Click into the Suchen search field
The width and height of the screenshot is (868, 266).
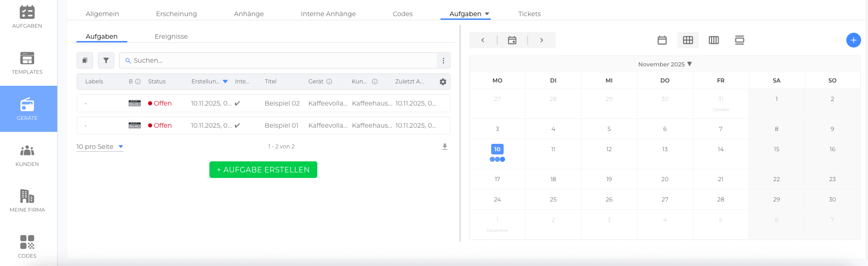(x=281, y=60)
